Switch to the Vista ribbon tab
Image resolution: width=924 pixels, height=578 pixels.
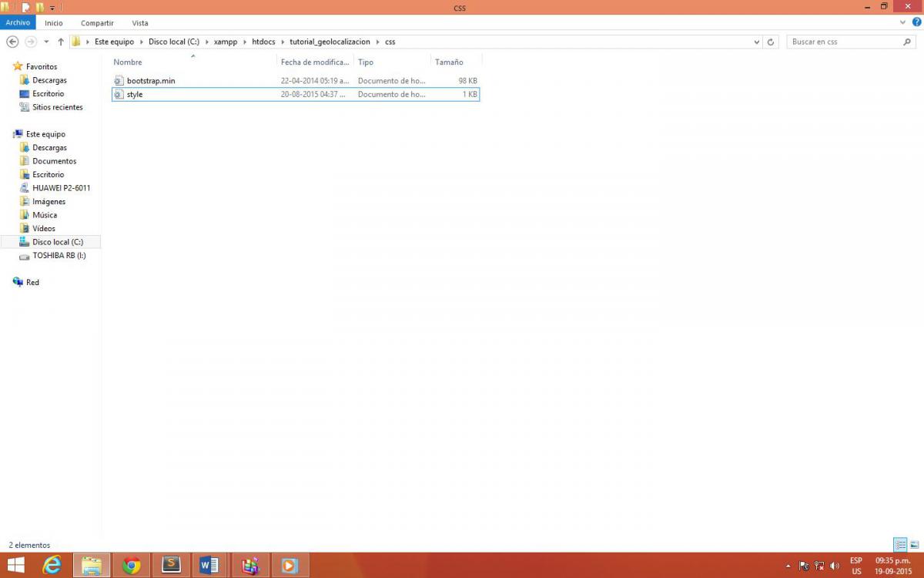(x=140, y=23)
